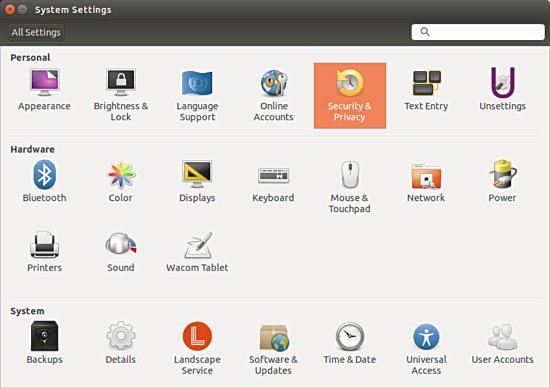Click the All Settings button
Screen dimensions: 550x388
tap(36, 32)
